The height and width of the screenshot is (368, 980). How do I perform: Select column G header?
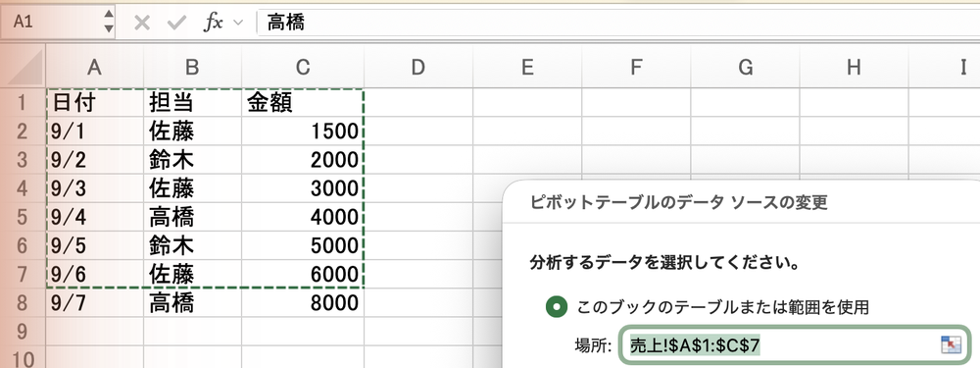(745, 67)
